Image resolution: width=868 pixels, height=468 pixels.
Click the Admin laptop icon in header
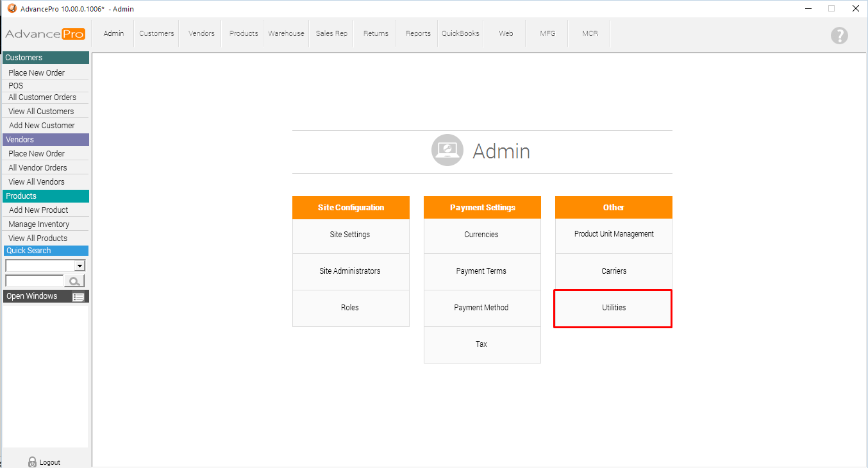[447, 150]
